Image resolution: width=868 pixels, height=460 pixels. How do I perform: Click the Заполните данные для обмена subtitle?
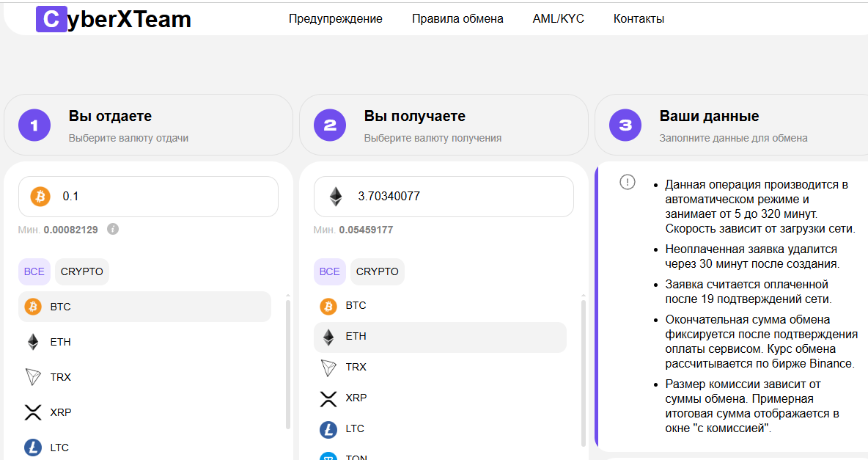pos(734,138)
